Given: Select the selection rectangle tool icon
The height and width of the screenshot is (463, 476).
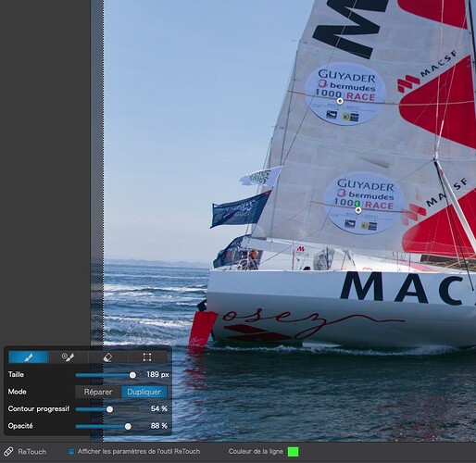Looking at the screenshot, I should pyautogui.click(x=147, y=357).
